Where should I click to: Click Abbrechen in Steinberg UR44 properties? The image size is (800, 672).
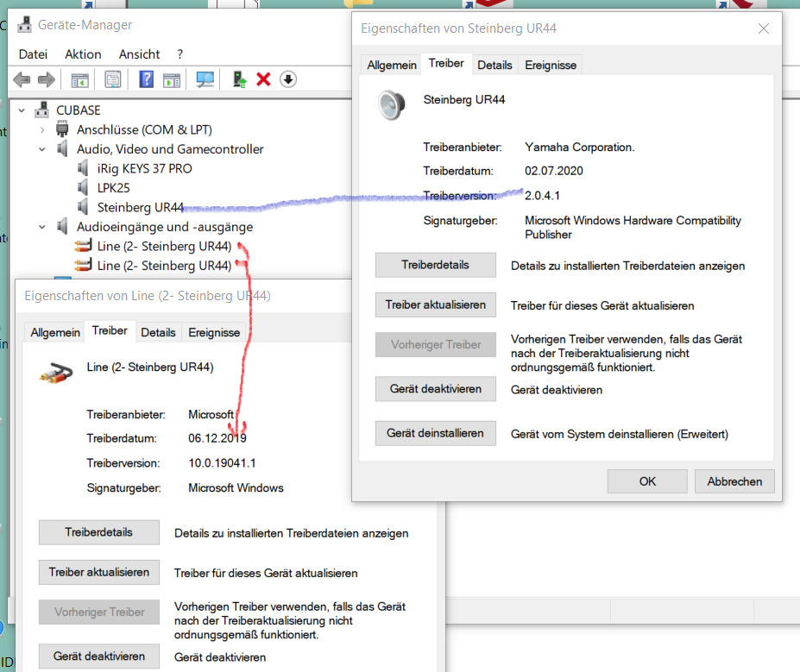click(734, 481)
